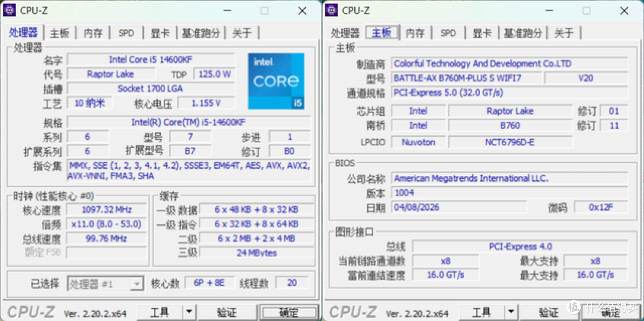Image resolution: width=644 pixels, height=321 pixels.
Task: Click Socket 1700 LGA field
Action: [x=151, y=88]
